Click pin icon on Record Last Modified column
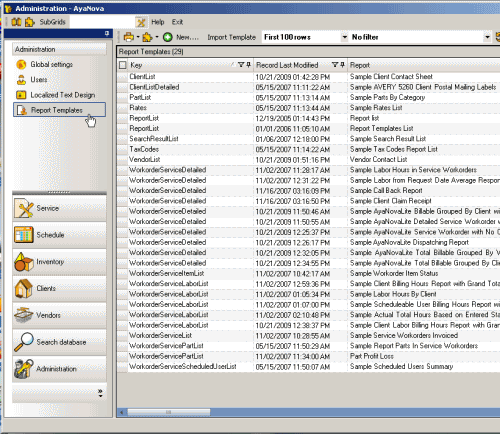Screen dimensions: 500x434 (342, 65)
